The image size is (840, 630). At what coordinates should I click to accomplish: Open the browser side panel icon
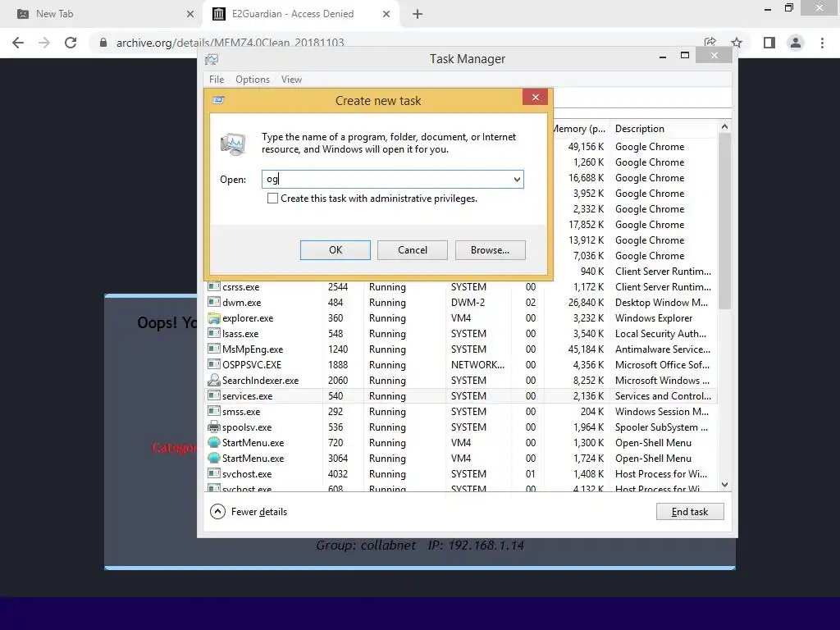pyautogui.click(x=769, y=43)
